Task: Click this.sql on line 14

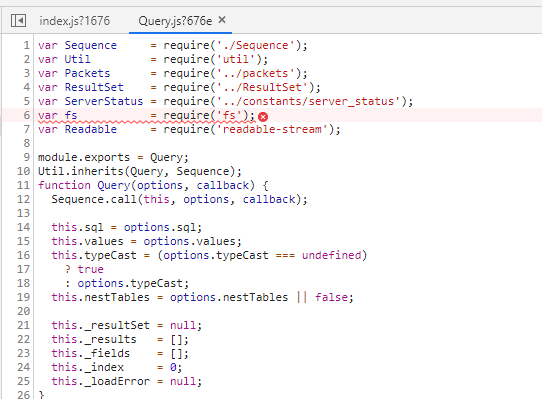Action: pos(77,228)
